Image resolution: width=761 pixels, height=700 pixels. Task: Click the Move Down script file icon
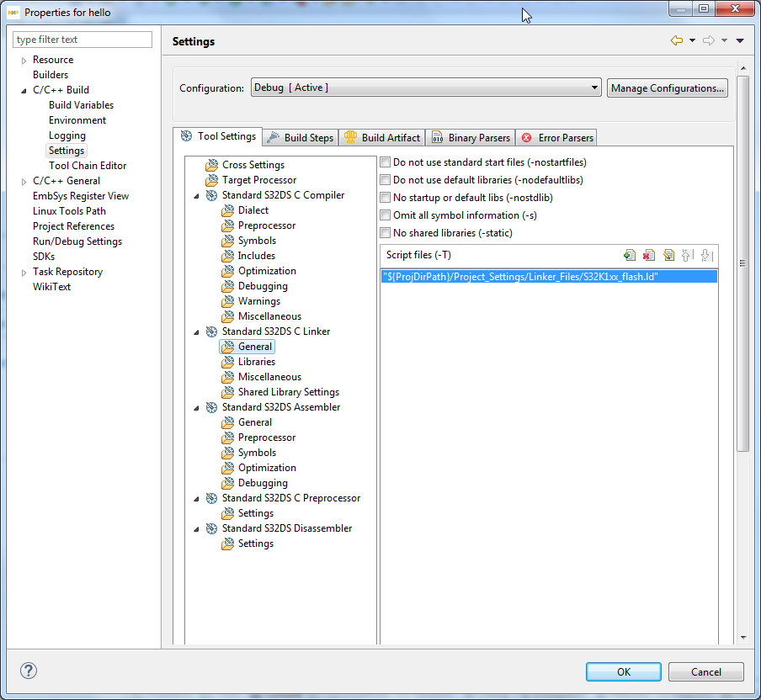(x=706, y=255)
